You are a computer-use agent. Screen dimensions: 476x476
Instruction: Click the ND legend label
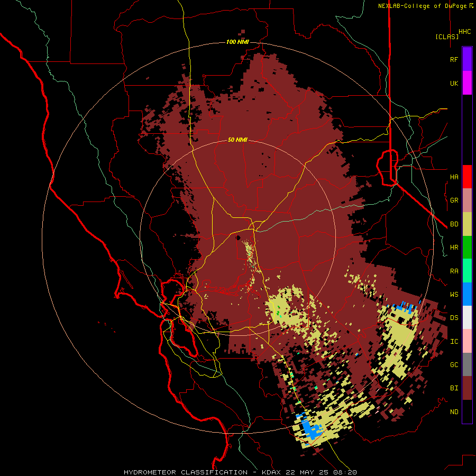click(x=454, y=412)
